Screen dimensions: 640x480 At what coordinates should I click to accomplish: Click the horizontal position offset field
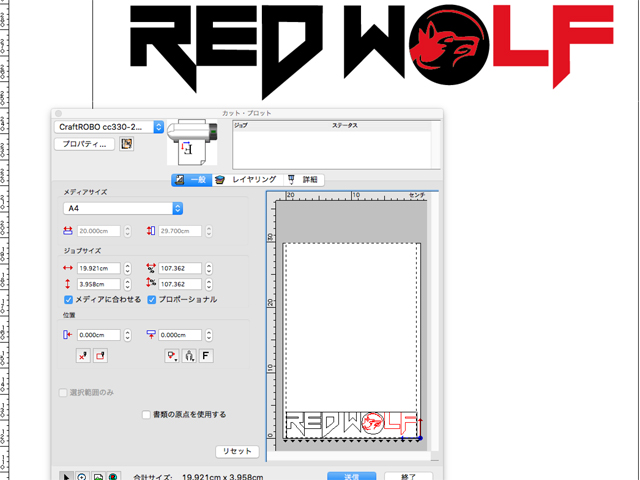99,335
